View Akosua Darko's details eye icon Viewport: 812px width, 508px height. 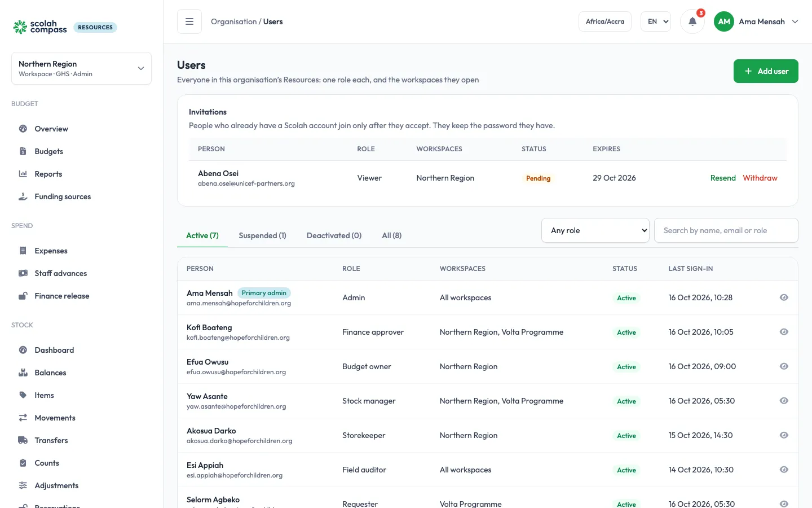(784, 435)
